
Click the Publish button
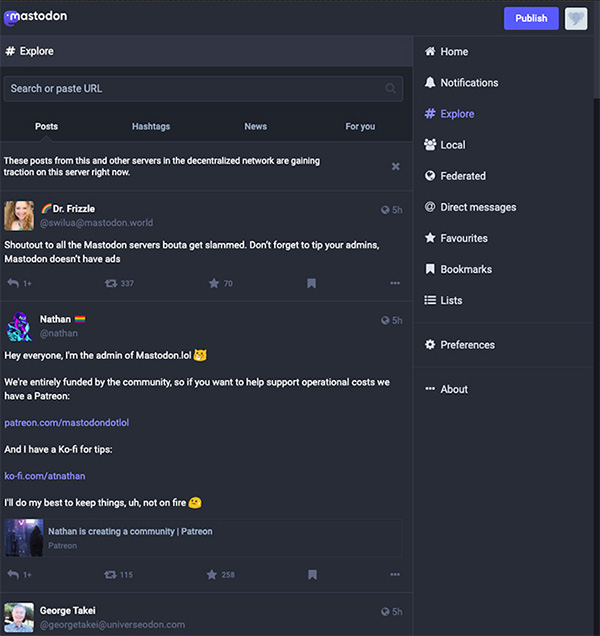pyautogui.click(x=531, y=18)
